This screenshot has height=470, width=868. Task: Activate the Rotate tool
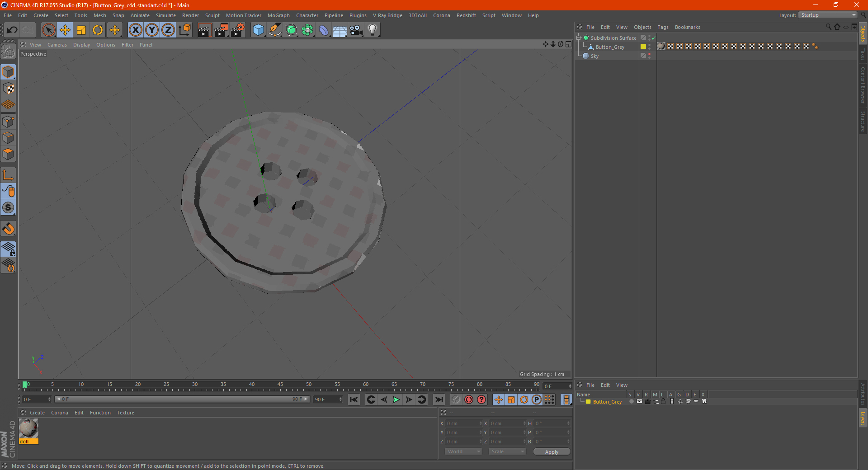(98, 30)
